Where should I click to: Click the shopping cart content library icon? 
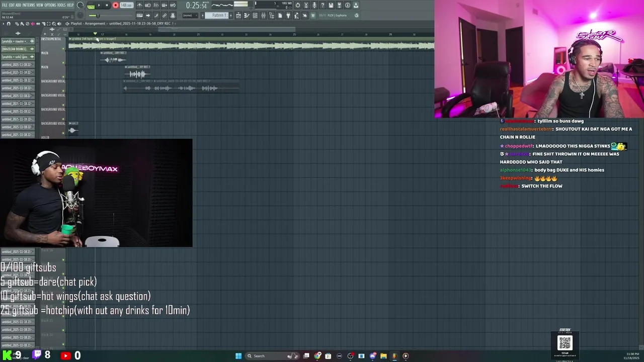coord(313,16)
